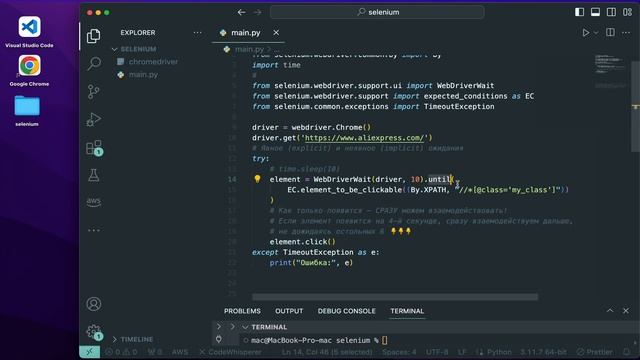
Task: Open notifications bell icon
Action: pos(627,352)
